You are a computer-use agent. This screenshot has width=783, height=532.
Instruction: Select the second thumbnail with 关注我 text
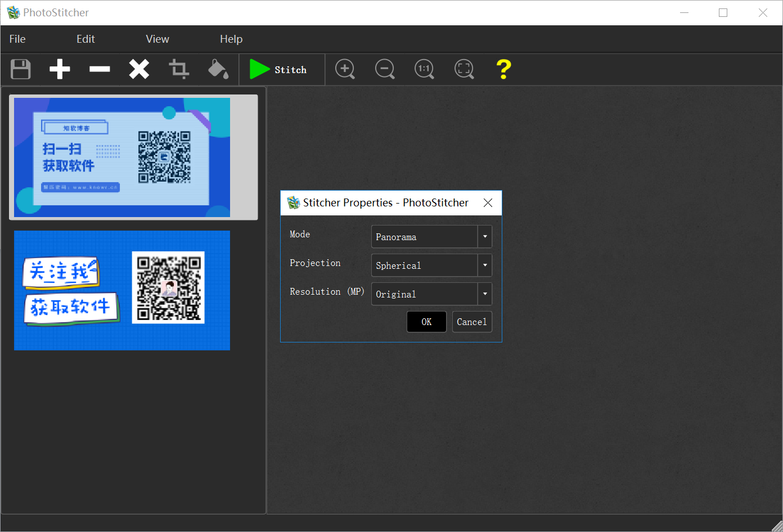click(122, 290)
